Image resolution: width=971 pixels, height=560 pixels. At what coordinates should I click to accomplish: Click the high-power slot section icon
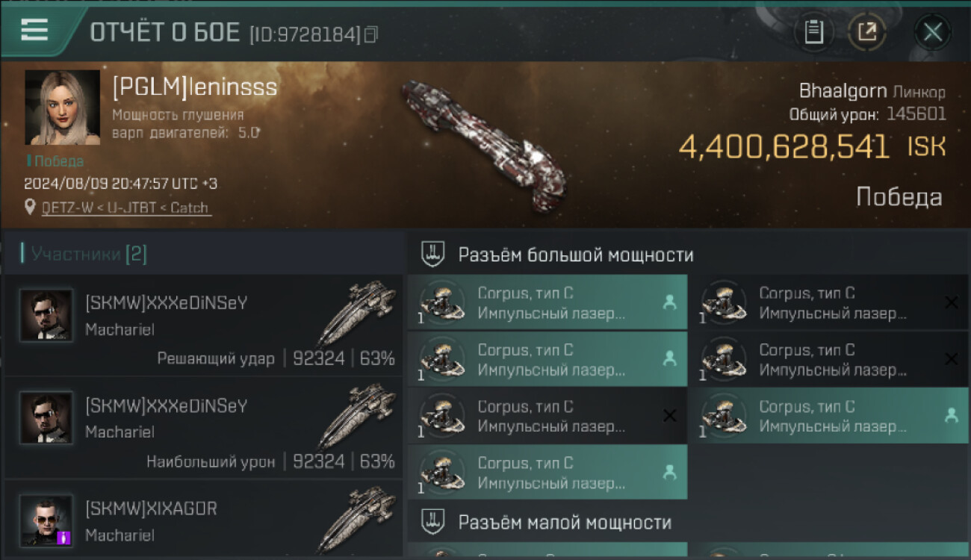click(433, 254)
